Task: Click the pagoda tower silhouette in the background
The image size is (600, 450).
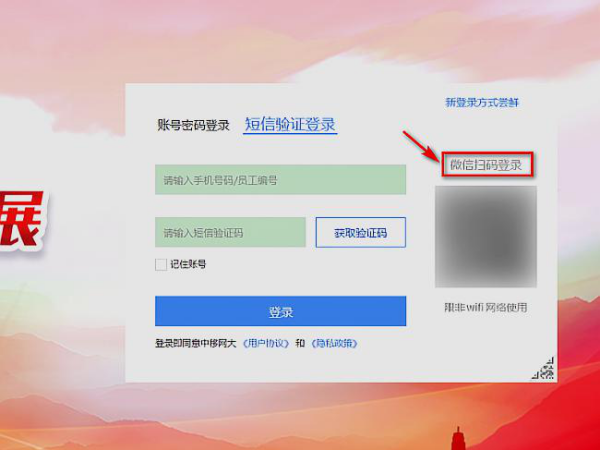Action: tap(457, 439)
